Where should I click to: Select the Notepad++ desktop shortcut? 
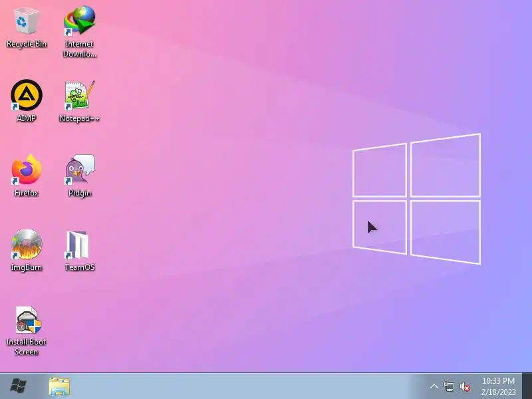click(80, 102)
